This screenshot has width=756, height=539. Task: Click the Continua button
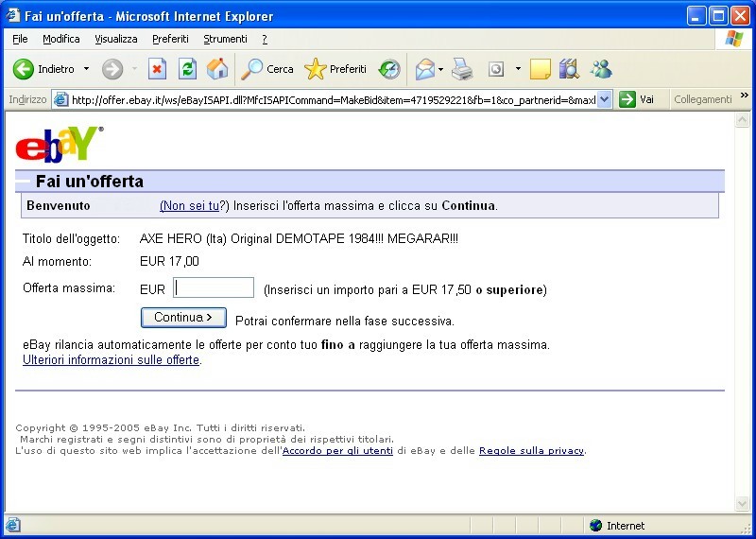183,318
